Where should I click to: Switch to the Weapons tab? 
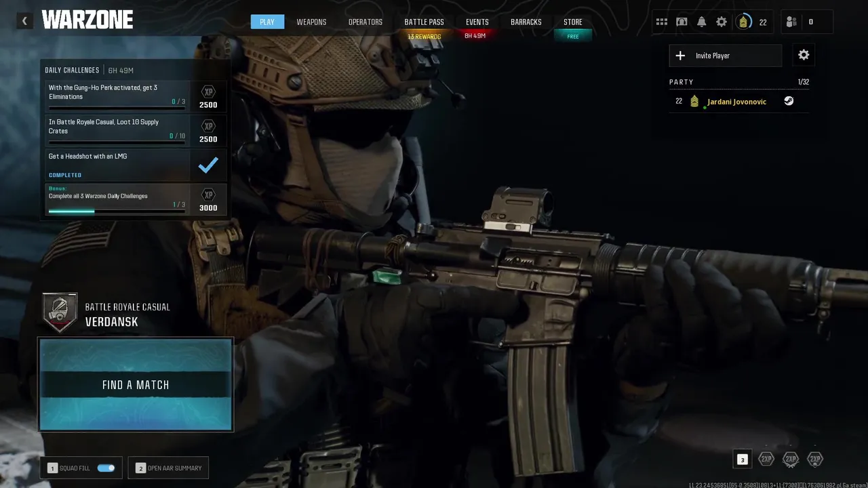pos(311,22)
